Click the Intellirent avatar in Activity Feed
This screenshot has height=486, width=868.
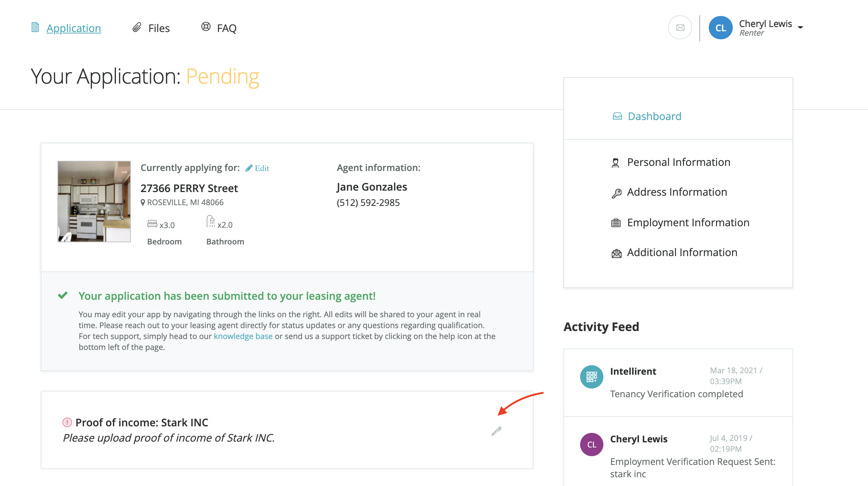coord(591,377)
